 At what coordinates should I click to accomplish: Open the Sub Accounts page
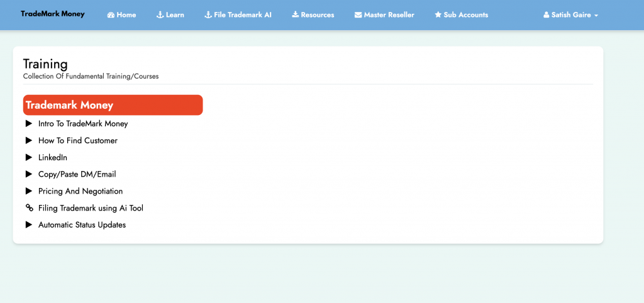(x=461, y=15)
